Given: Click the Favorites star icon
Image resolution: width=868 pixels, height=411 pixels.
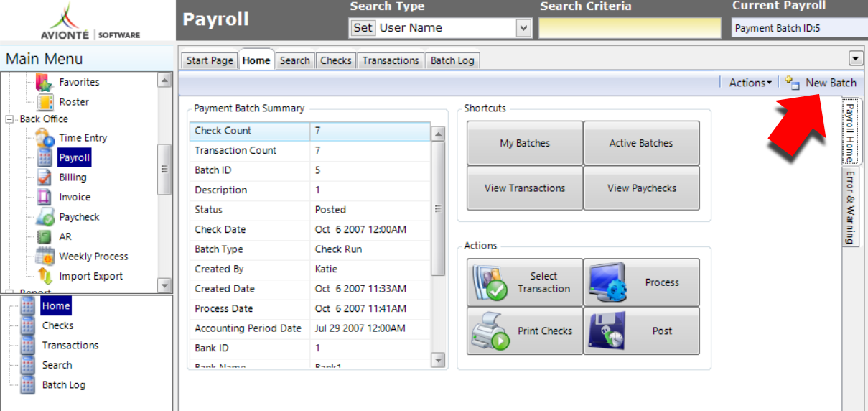Looking at the screenshot, I should 45,82.
